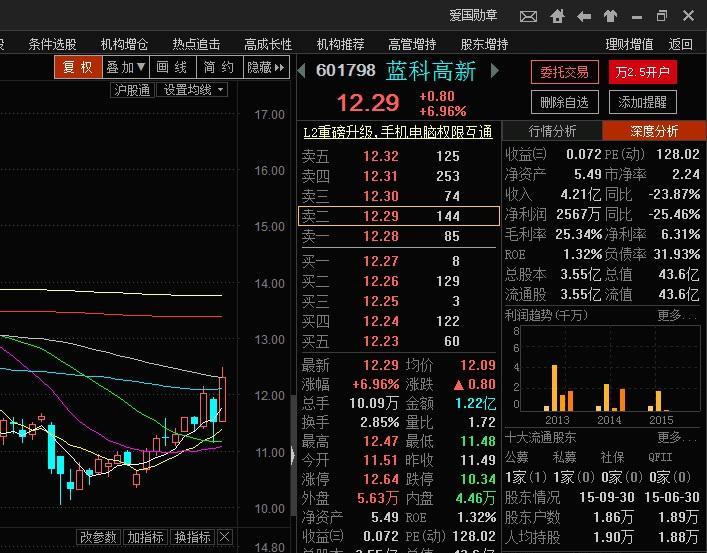Viewport: 707px width, 553px height.
Task: Open 机构推荐 menu item
Action: tap(340, 44)
